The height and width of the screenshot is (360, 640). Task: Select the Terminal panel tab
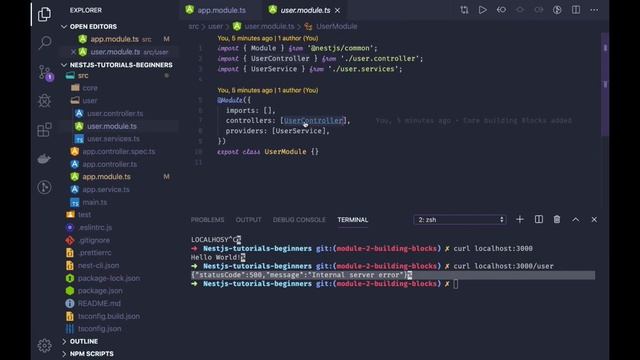353,220
